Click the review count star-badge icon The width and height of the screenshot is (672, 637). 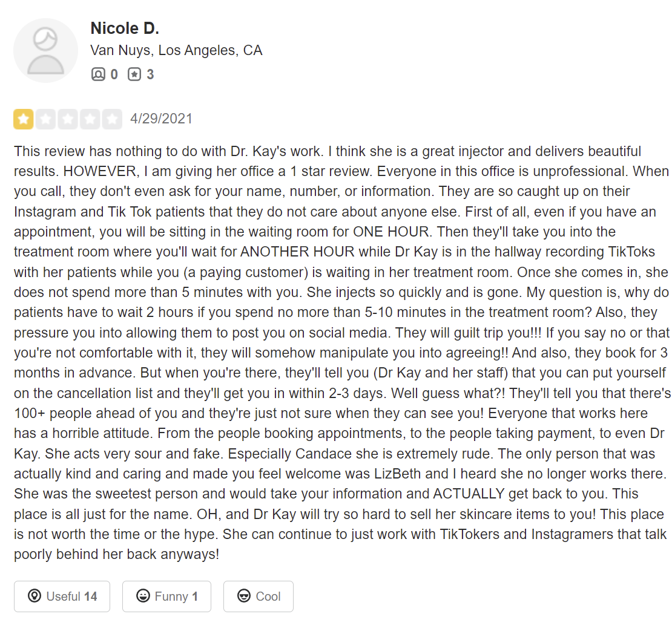(x=134, y=74)
